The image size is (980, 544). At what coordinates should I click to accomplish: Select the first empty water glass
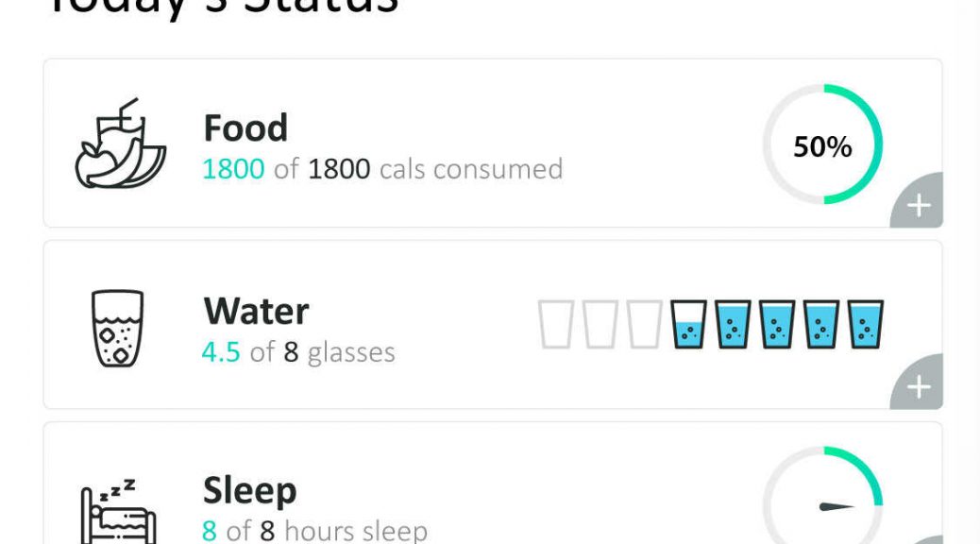[556, 324]
